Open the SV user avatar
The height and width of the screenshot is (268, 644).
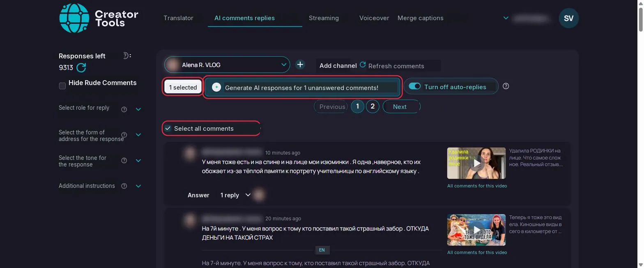(x=569, y=18)
